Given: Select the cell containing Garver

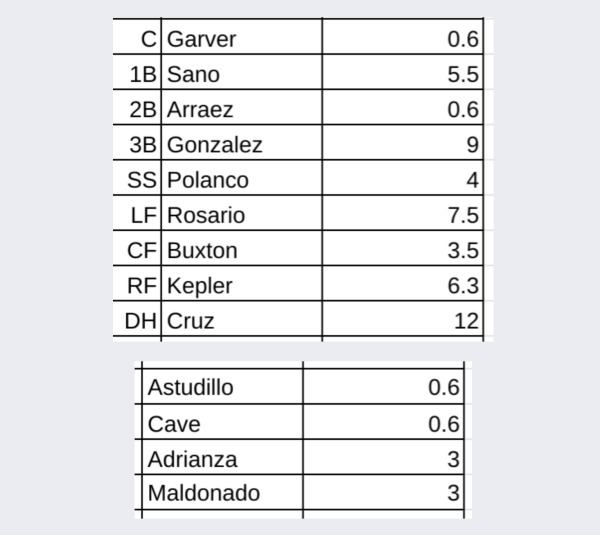Looking at the screenshot, I should pos(241,39).
